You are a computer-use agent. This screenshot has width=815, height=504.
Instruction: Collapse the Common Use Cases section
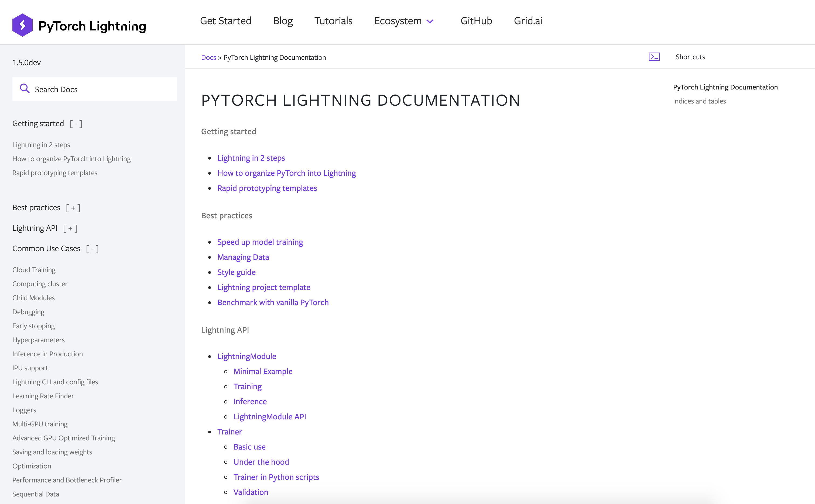click(x=92, y=249)
